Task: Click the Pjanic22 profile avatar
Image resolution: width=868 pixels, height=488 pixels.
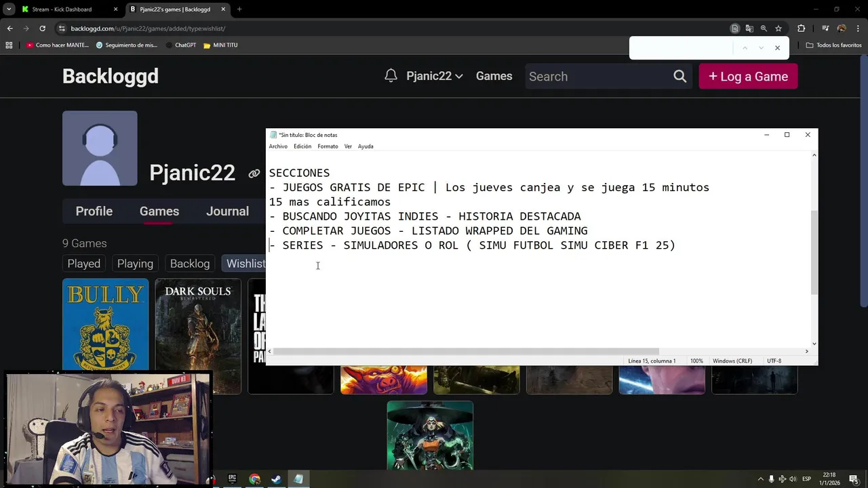Action: coord(100,148)
